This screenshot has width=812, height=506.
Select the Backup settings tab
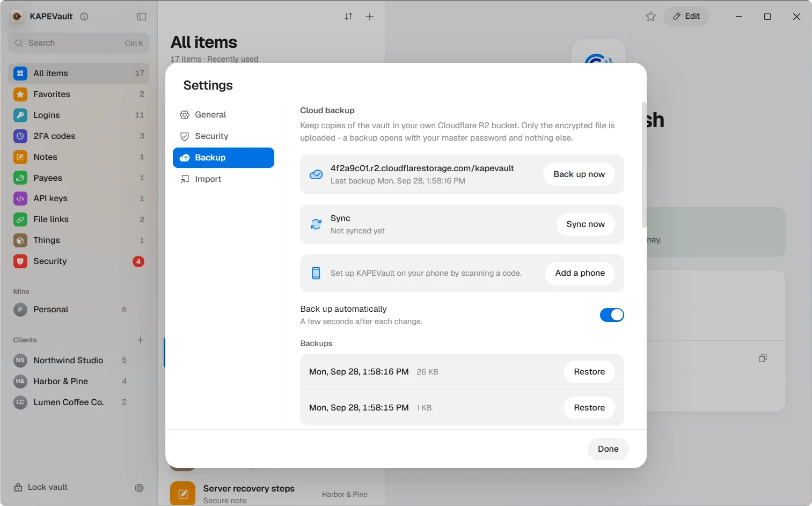click(223, 158)
